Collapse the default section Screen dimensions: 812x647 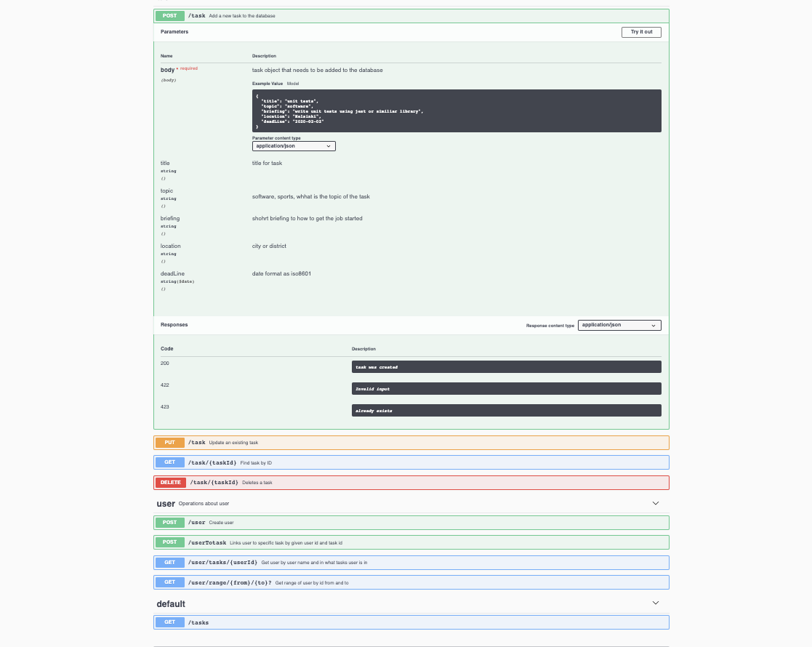pyautogui.click(x=655, y=603)
